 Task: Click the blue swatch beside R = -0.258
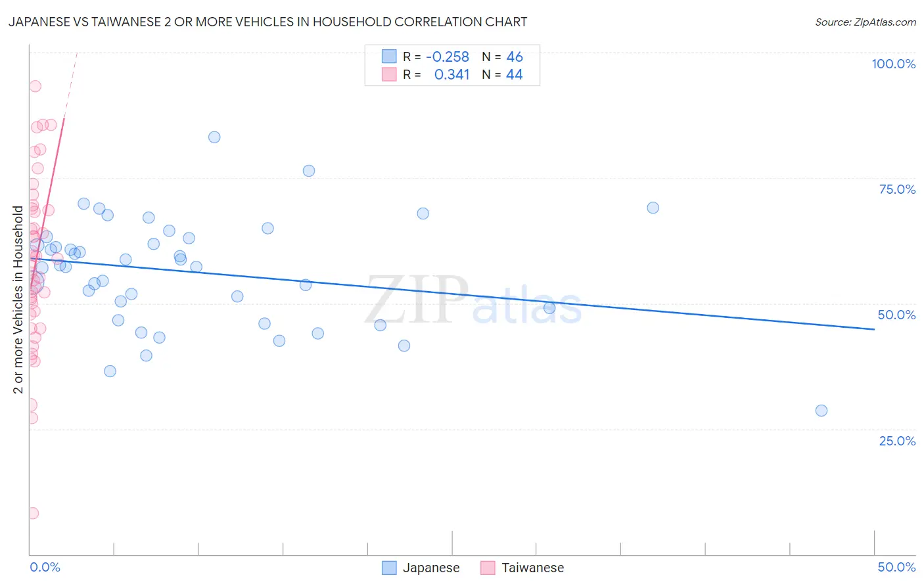[x=389, y=56]
